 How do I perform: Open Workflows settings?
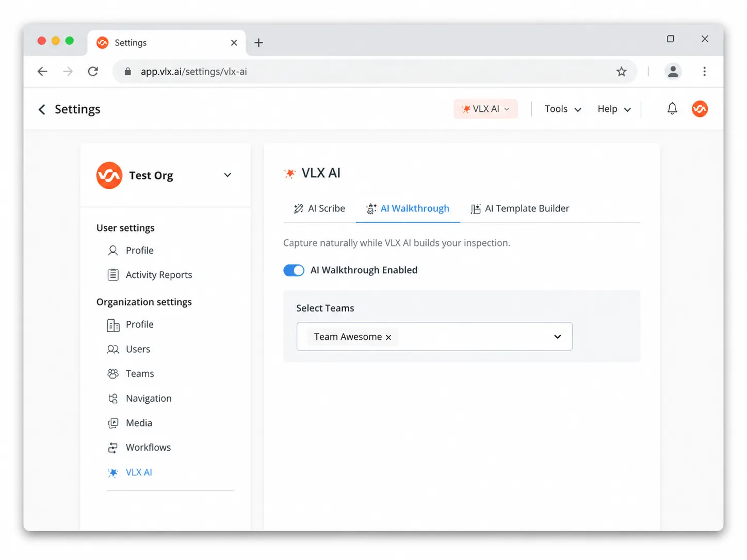point(139,448)
